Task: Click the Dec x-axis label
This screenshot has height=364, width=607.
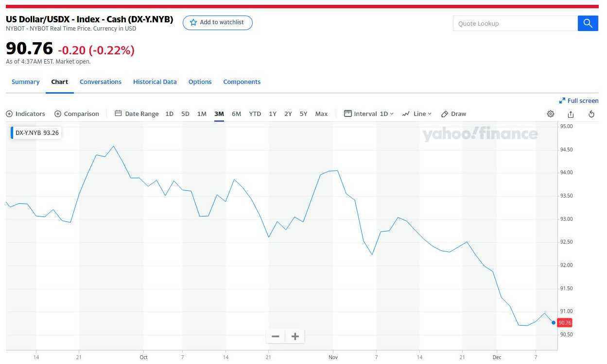Action: tap(497, 357)
